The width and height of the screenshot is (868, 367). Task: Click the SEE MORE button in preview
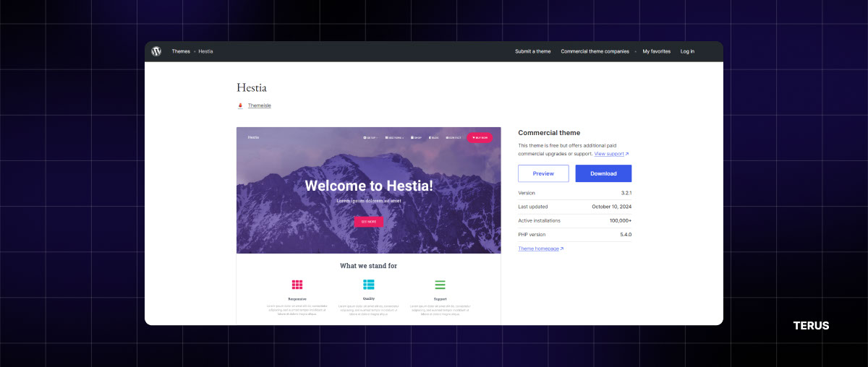pos(369,222)
